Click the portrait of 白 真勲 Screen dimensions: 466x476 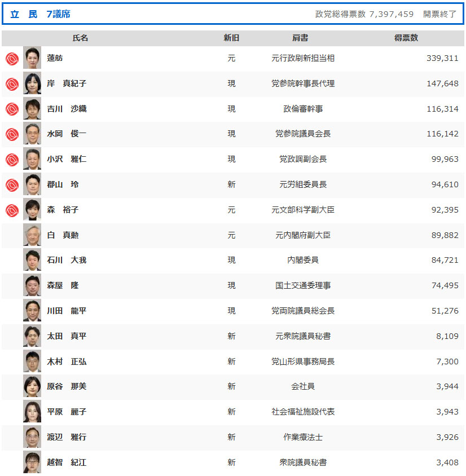tap(32, 235)
